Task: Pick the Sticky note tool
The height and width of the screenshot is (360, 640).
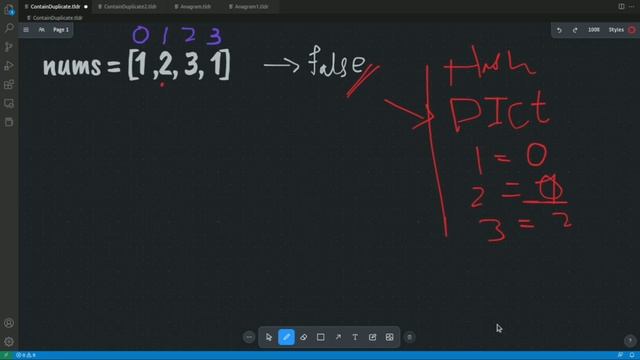Action: pyautogui.click(x=372, y=337)
